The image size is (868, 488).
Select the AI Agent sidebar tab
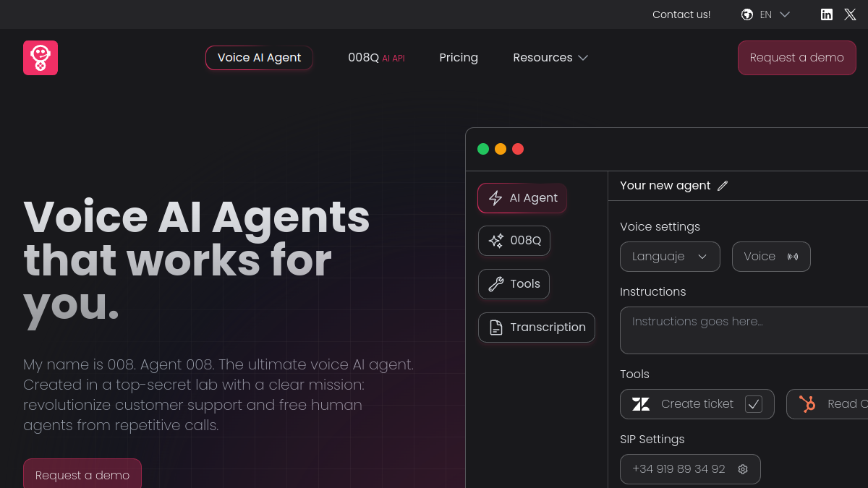pyautogui.click(x=522, y=198)
